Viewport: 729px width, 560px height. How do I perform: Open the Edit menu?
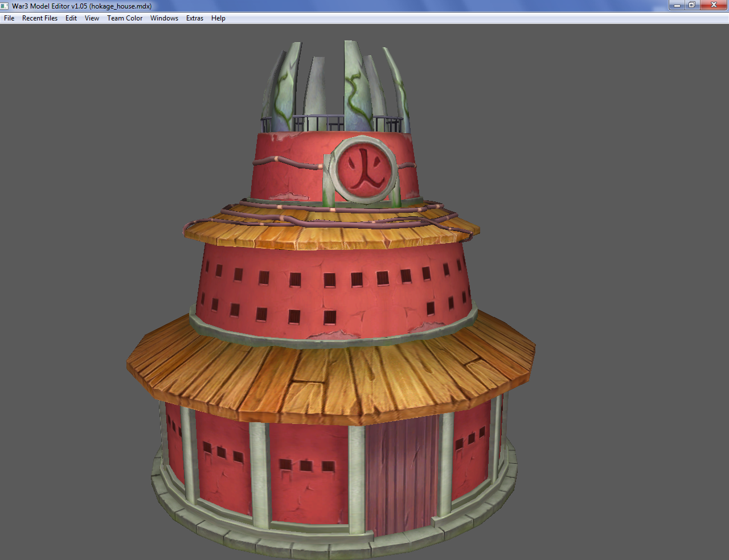click(x=71, y=18)
